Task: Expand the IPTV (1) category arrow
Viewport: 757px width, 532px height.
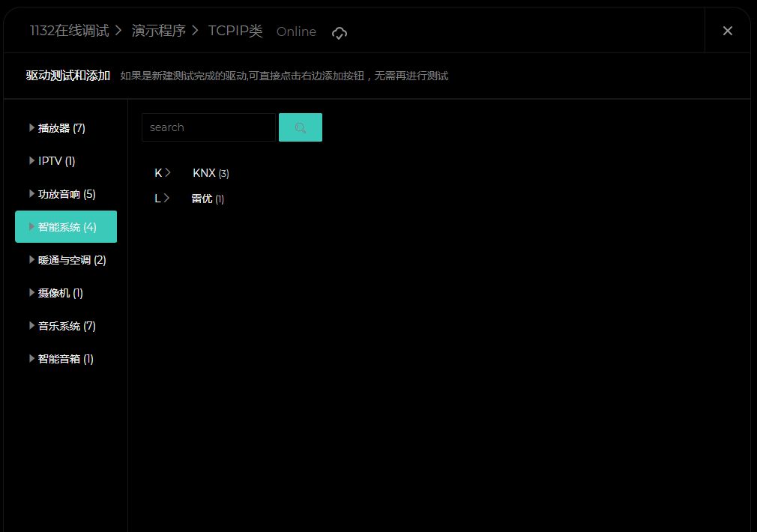Action: (x=32, y=161)
